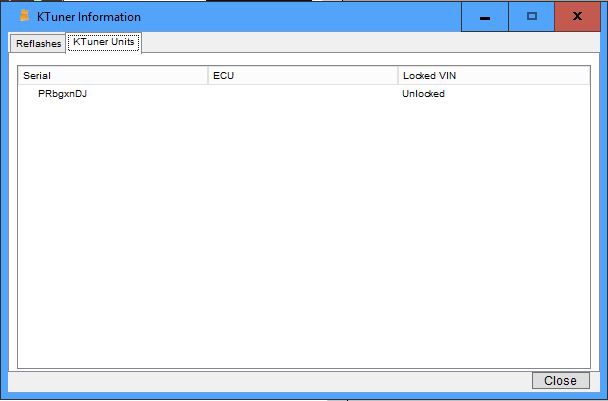Close the window with the red X
This screenshot has height=401, width=608.
[577, 17]
